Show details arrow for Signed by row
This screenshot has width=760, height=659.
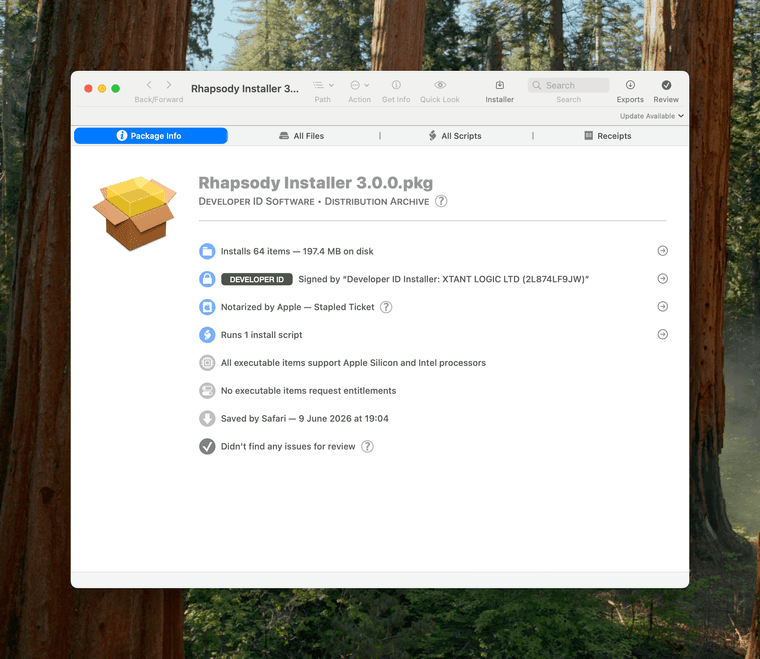[663, 279]
